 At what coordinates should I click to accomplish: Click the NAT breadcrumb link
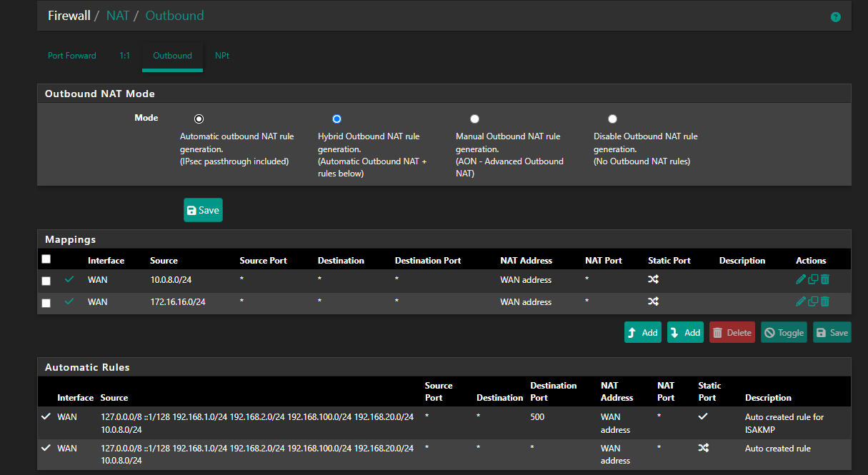(x=118, y=16)
